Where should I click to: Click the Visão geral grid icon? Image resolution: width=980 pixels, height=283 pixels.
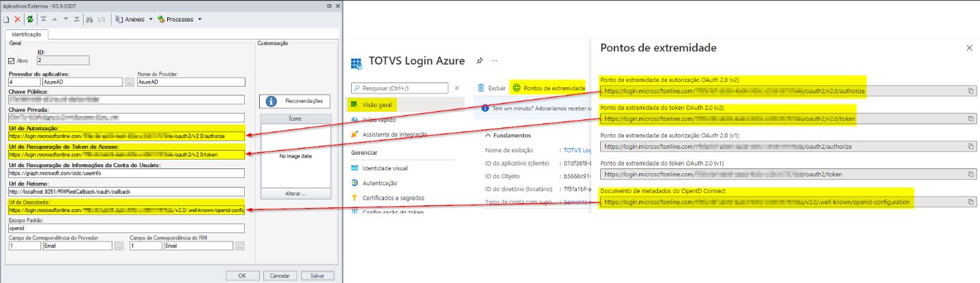(x=355, y=104)
